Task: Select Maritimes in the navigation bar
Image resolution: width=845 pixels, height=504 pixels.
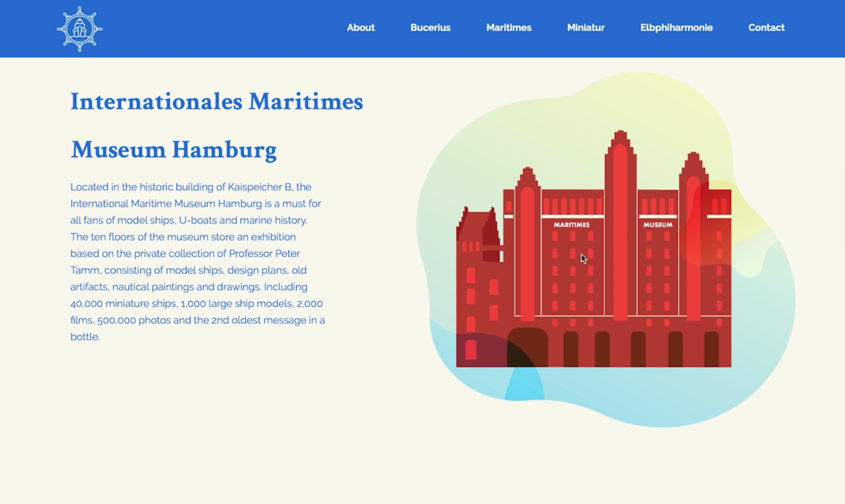Action: [508, 28]
